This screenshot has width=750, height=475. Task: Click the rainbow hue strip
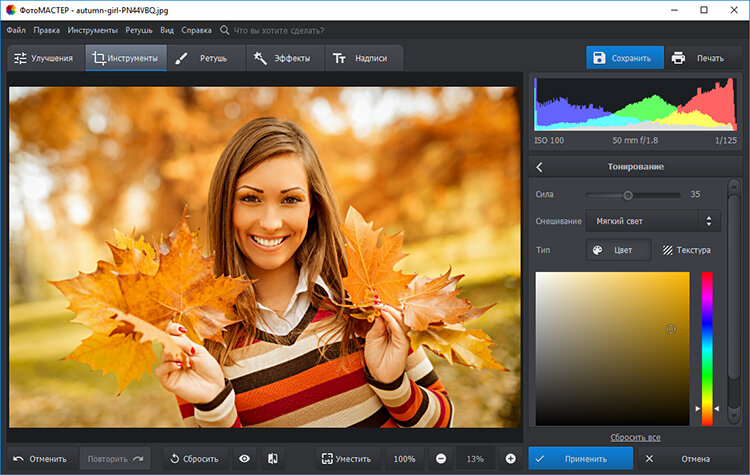pyautogui.click(x=707, y=349)
